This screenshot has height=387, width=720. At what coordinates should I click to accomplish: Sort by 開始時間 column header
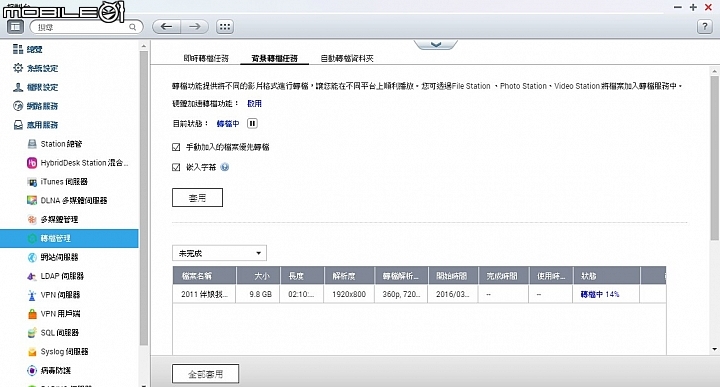point(453,276)
